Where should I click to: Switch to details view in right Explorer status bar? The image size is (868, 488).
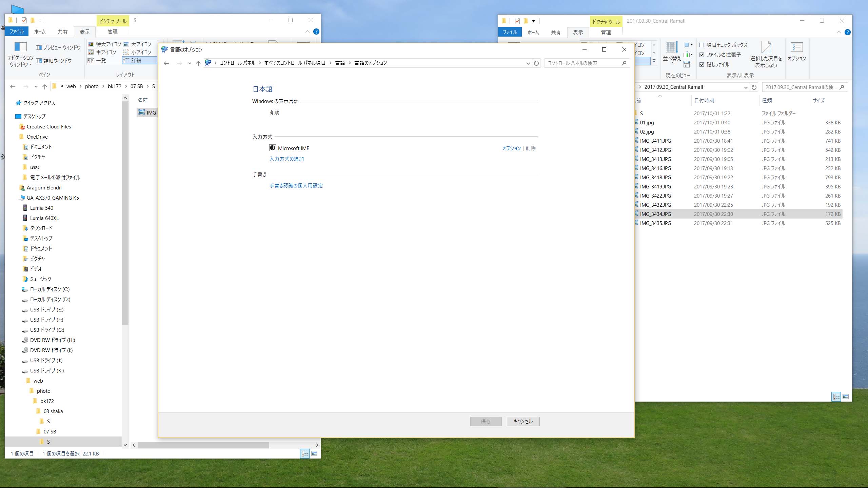[x=836, y=396]
